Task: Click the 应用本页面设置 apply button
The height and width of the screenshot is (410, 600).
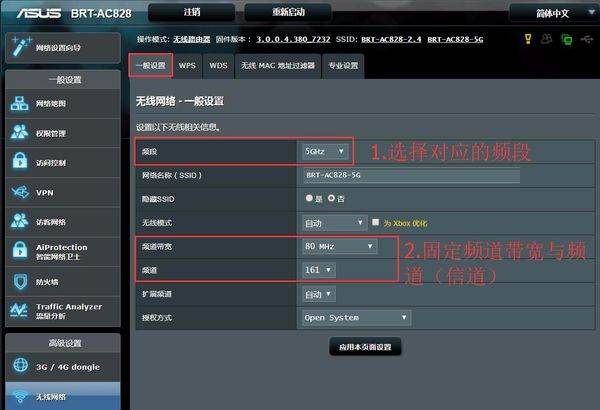Action: pyautogui.click(x=365, y=346)
